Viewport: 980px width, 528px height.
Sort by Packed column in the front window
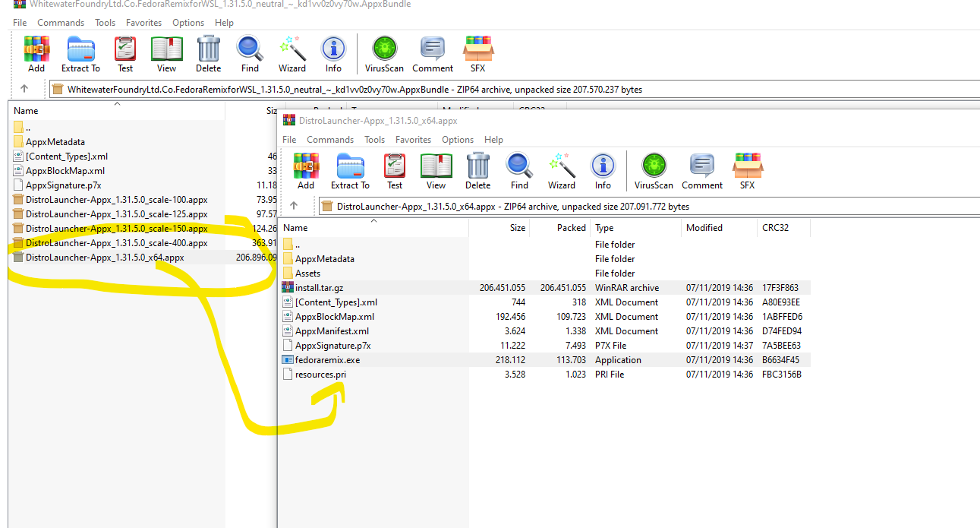tap(571, 228)
